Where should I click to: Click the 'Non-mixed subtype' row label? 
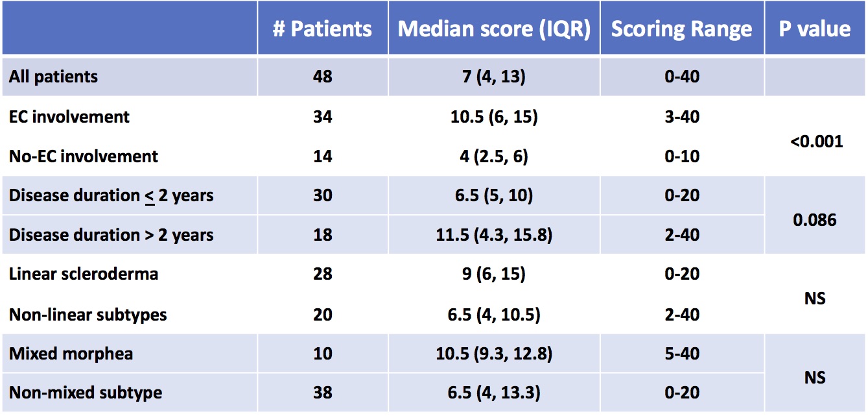(x=86, y=393)
